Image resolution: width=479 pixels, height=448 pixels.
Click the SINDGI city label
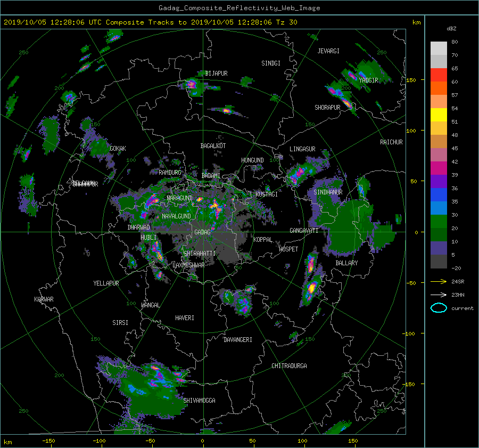pos(271,63)
